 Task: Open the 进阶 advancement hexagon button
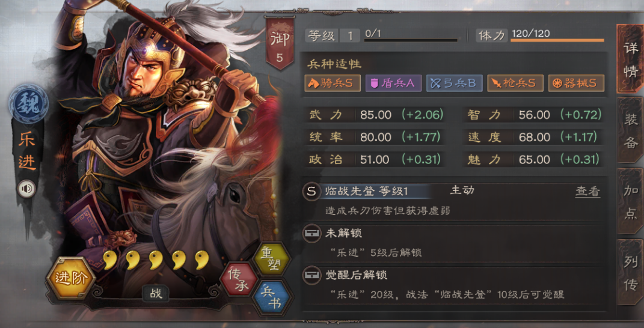[71, 279]
